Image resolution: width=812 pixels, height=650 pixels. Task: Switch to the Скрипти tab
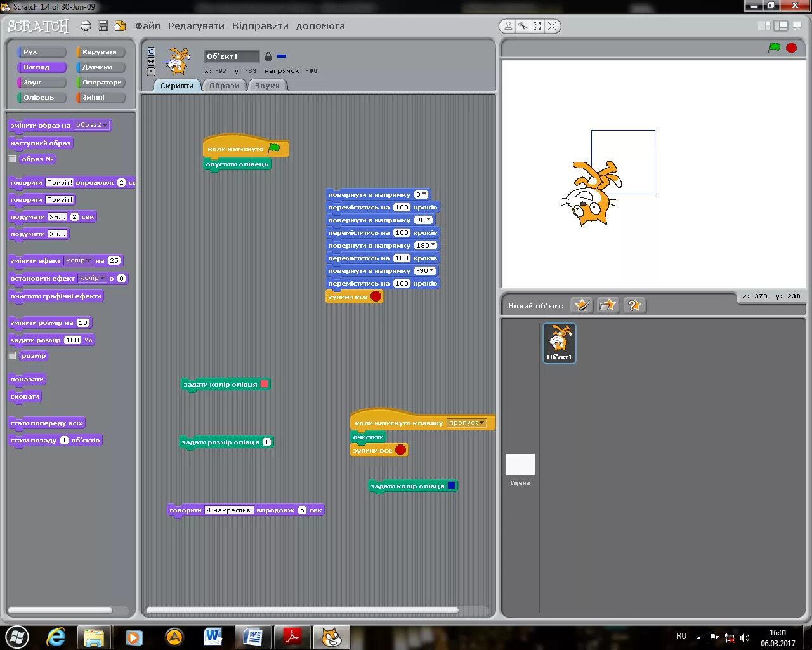click(x=177, y=86)
